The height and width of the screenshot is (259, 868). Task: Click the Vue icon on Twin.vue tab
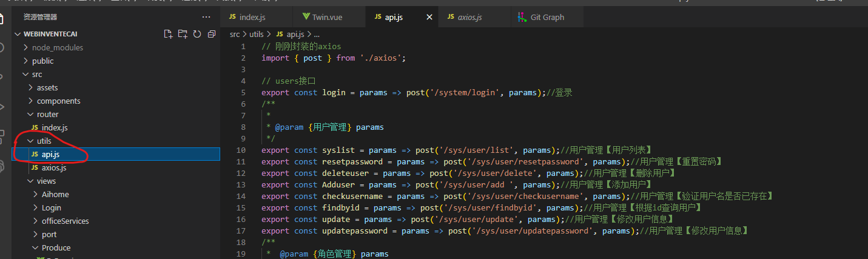pyautogui.click(x=305, y=17)
